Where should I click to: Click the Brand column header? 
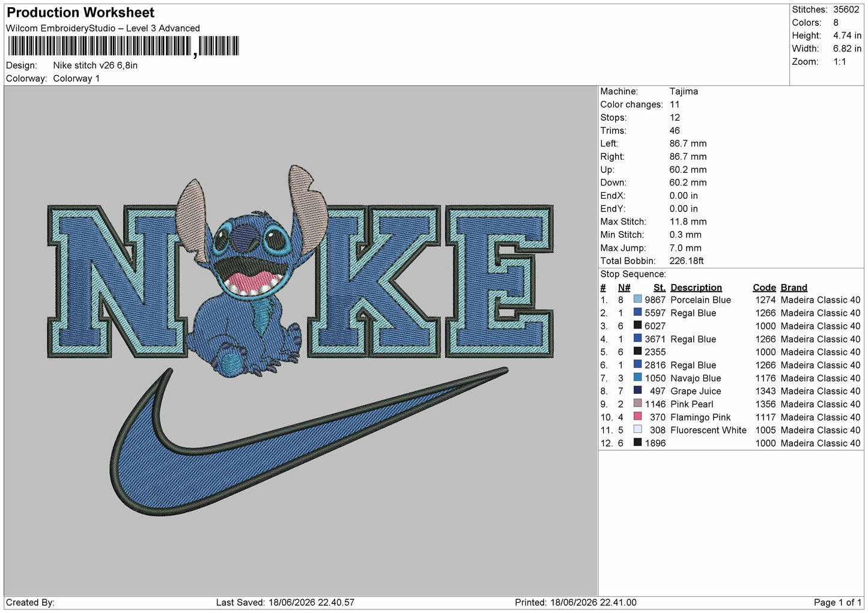tap(794, 288)
